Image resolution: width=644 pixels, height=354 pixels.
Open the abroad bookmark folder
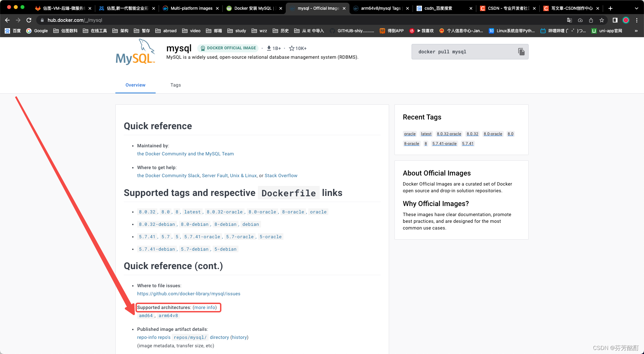[166, 31]
